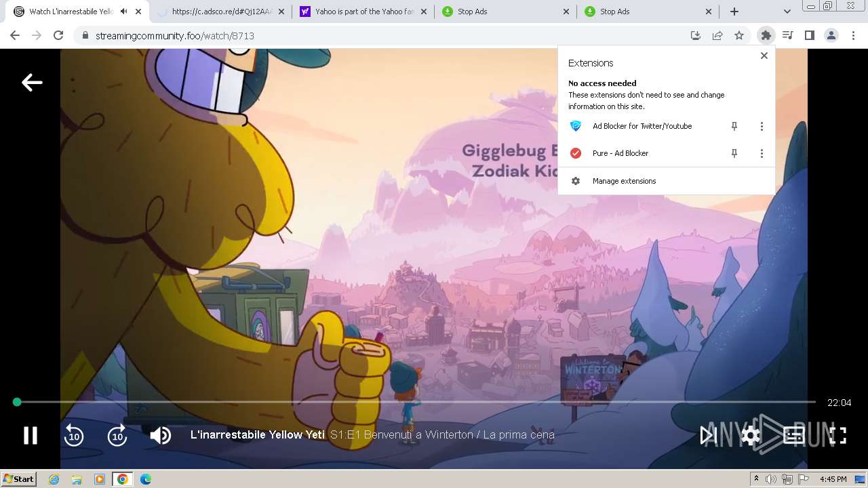Screen dimensions: 868x488
Task: Mute audio on the Yellow Yeti tab
Action: tap(124, 12)
